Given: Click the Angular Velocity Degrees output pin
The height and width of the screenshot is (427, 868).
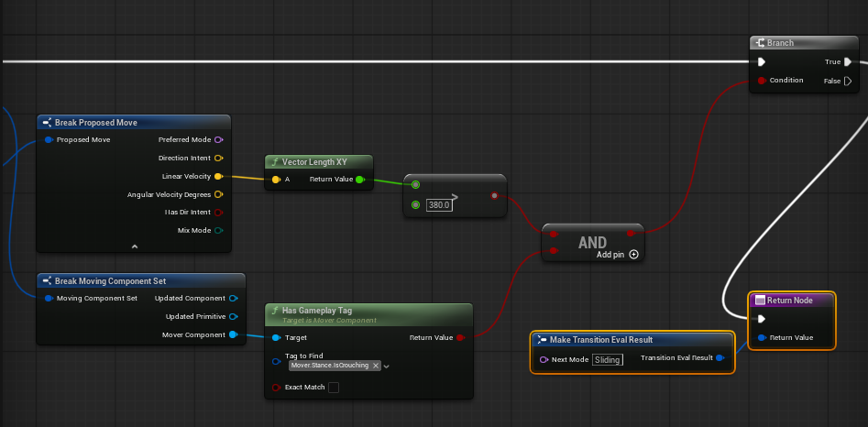Looking at the screenshot, I should (219, 194).
